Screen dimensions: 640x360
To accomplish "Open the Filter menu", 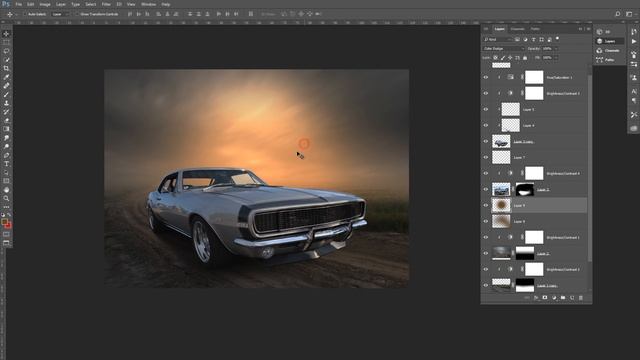I will click(x=106, y=4).
